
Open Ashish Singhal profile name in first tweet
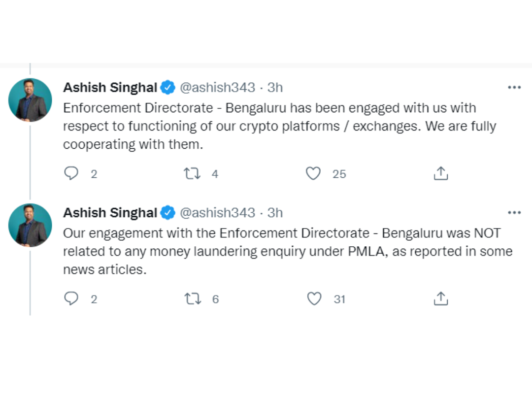[110, 88]
